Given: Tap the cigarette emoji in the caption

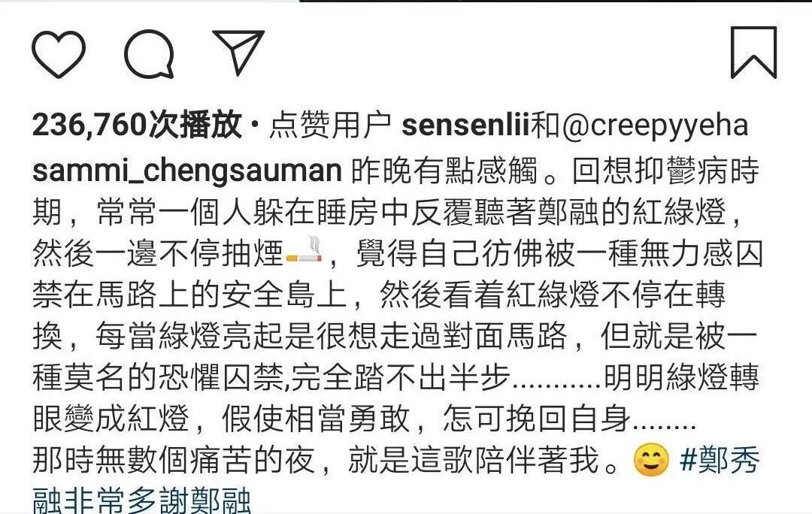Looking at the screenshot, I should (304, 250).
